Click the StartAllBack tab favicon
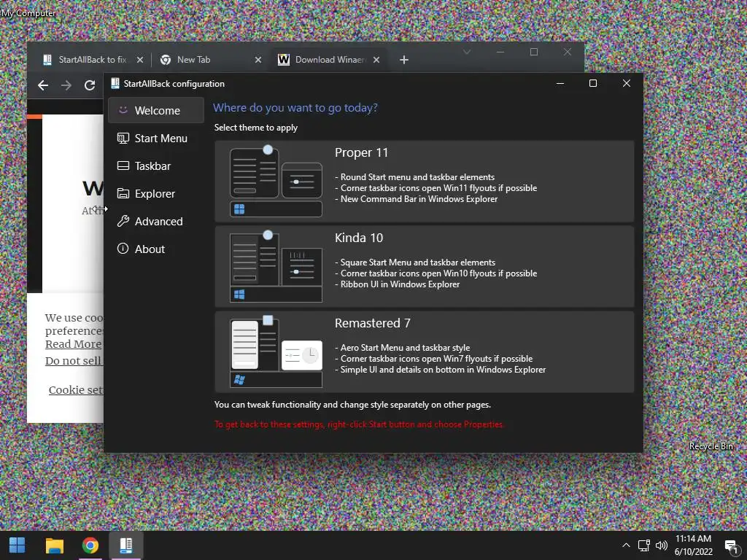747x560 pixels. (47, 60)
